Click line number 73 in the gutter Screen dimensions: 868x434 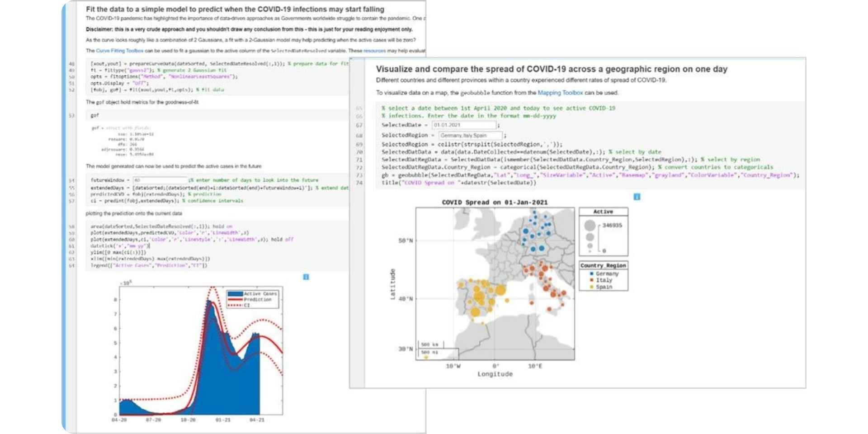[359, 175]
